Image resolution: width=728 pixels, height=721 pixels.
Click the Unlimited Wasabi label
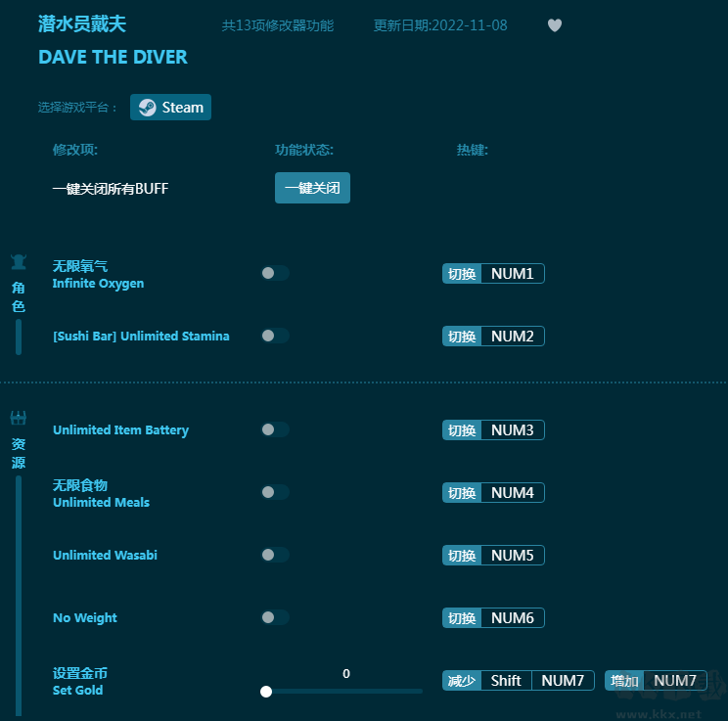coord(105,556)
